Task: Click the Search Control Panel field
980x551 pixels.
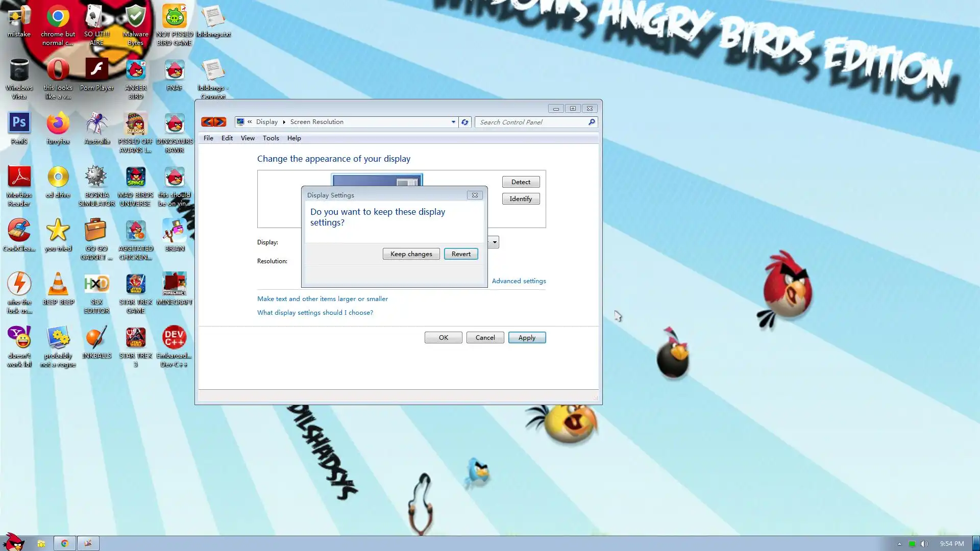Action: point(531,122)
